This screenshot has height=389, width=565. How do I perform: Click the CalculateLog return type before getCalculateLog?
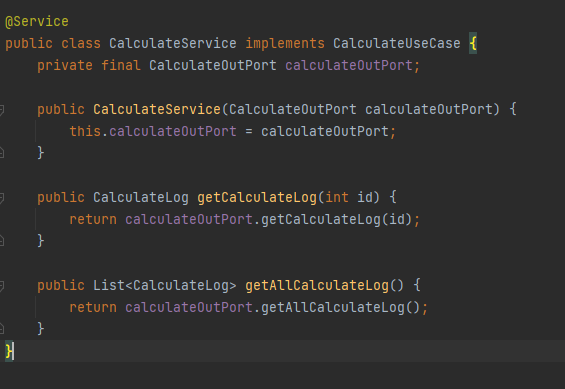tap(141, 197)
